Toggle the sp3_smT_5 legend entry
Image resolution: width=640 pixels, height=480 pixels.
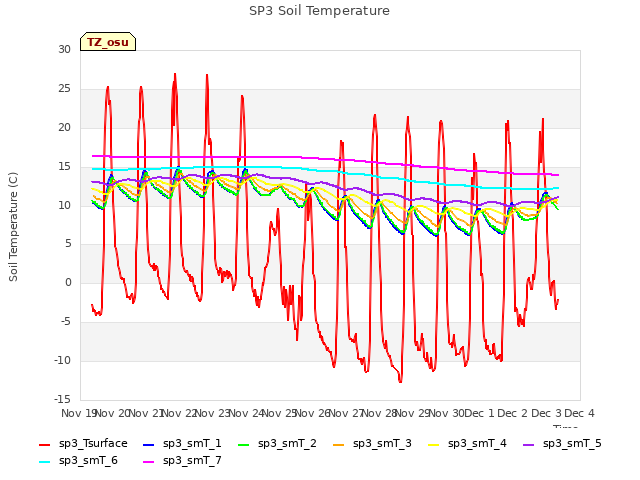pyautogui.click(x=562, y=444)
